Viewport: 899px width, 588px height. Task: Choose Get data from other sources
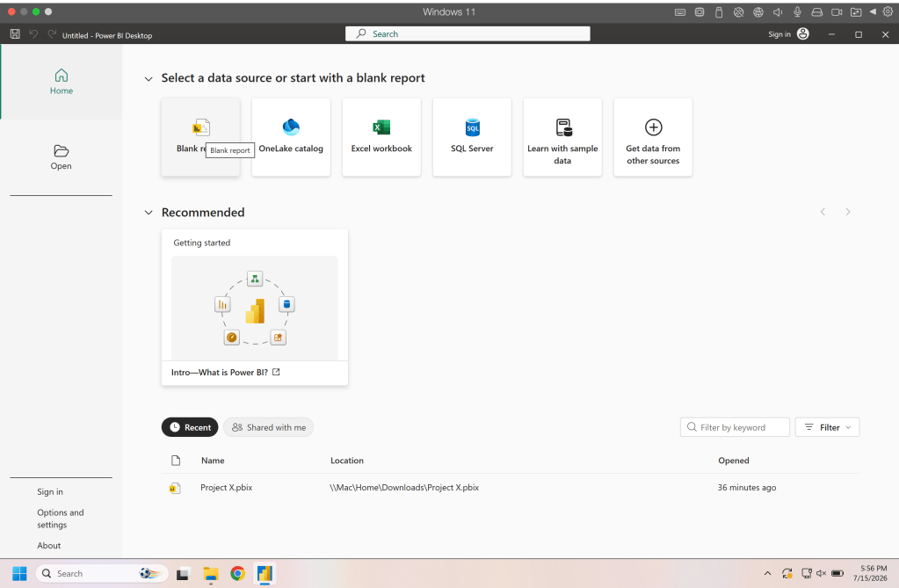click(653, 136)
